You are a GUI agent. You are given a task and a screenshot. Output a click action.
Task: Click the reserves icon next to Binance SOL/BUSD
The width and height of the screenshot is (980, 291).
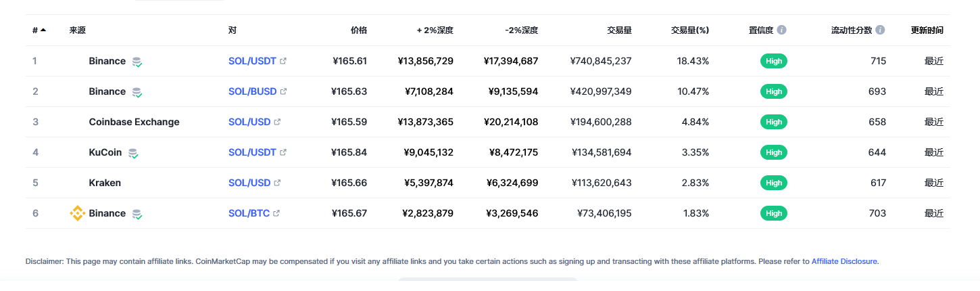point(137,92)
